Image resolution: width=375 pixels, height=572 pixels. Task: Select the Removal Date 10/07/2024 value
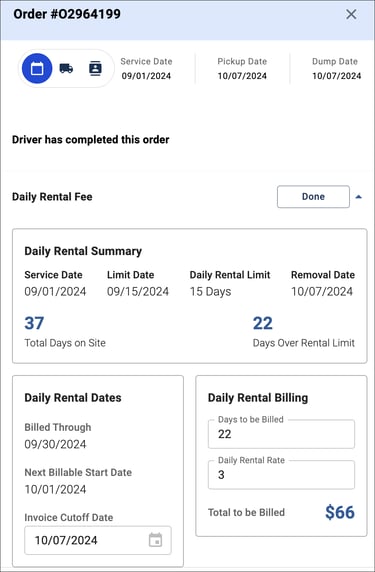(322, 291)
